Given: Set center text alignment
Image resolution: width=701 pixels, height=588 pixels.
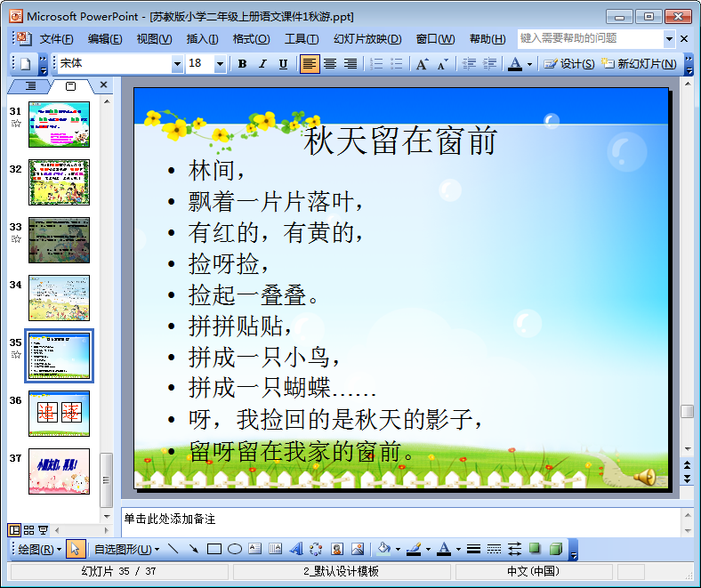Looking at the screenshot, I should point(330,64).
